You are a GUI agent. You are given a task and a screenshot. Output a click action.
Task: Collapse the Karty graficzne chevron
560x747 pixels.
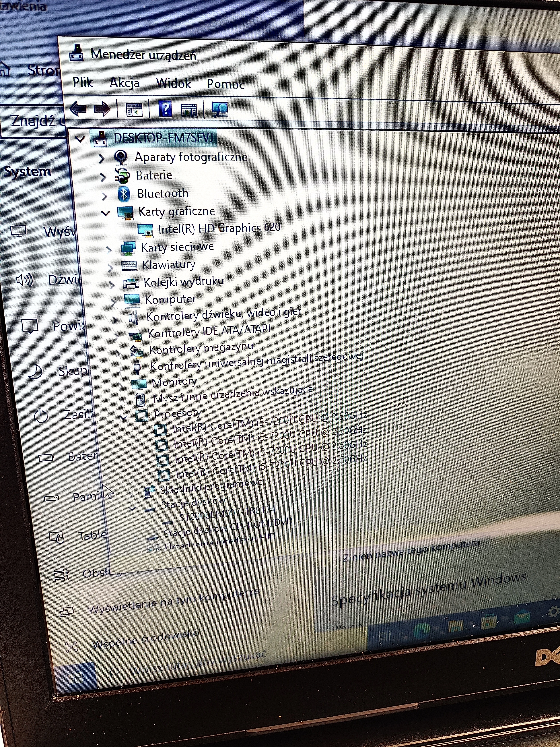[106, 213]
